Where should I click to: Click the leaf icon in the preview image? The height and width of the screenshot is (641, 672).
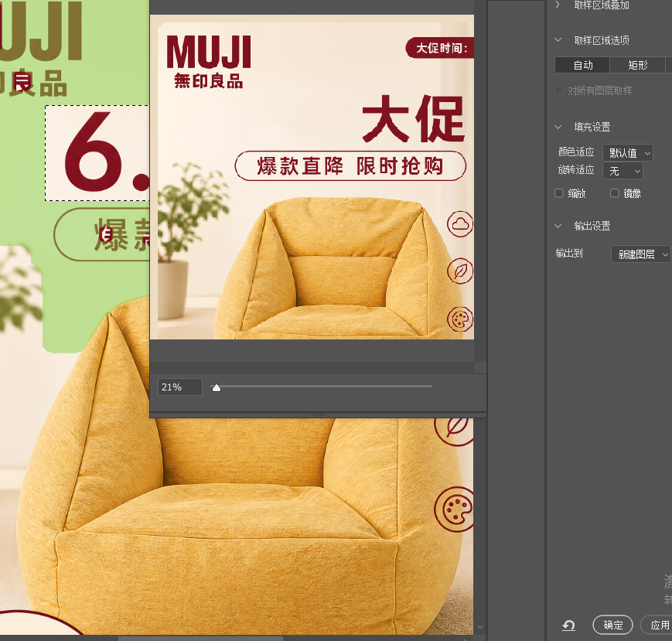click(x=460, y=271)
